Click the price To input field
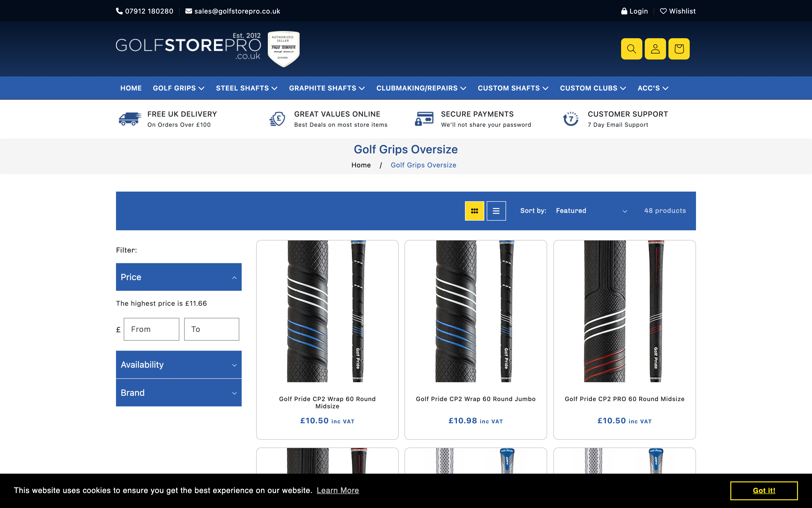Image resolution: width=812 pixels, height=508 pixels. pos(211,329)
